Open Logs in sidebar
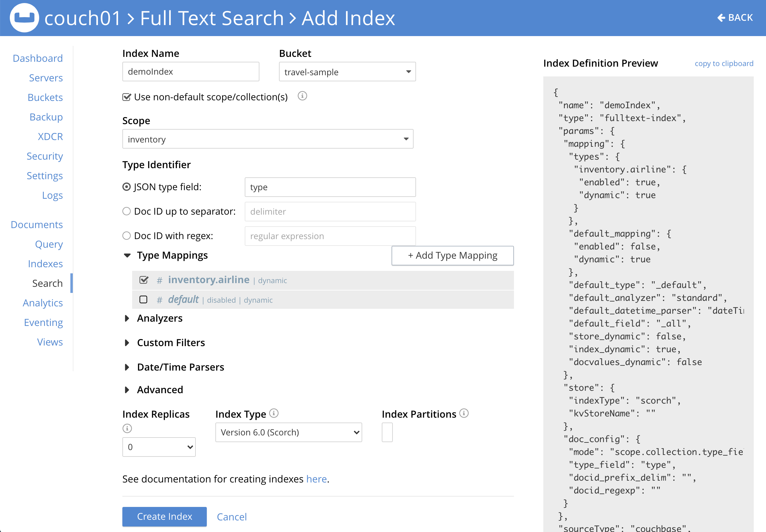The height and width of the screenshot is (532, 766). pyautogui.click(x=52, y=195)
